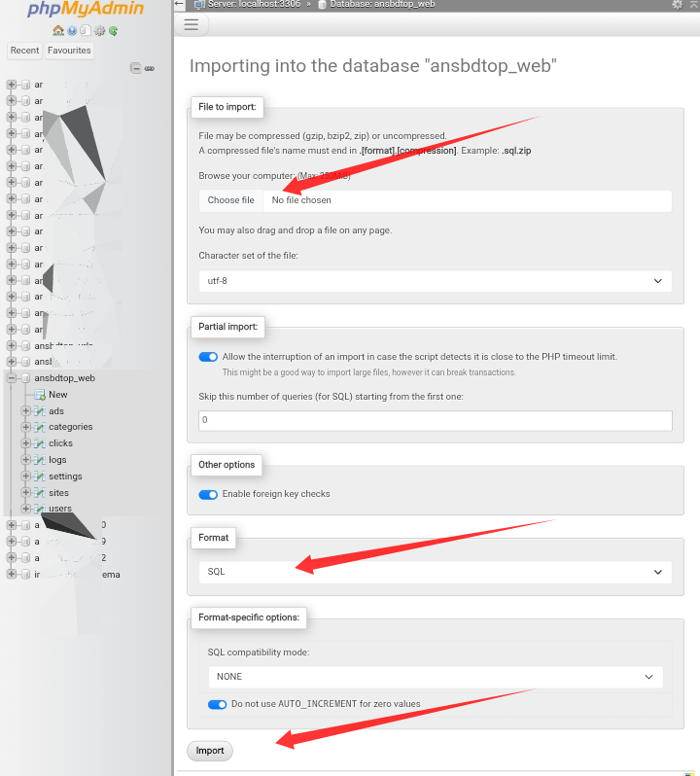Image resolution: width=700 pixels, height=776 pixels.
Task: Switch to the Favourites tab
Action: (x=69, y=51)
